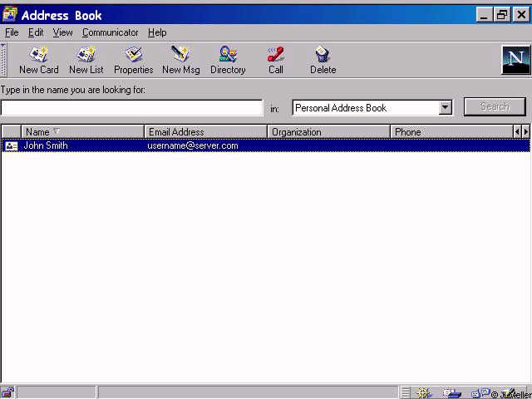Click the security lock icon in status bar
The height and width of the screenshot is (399, 532).
point(7,392)
